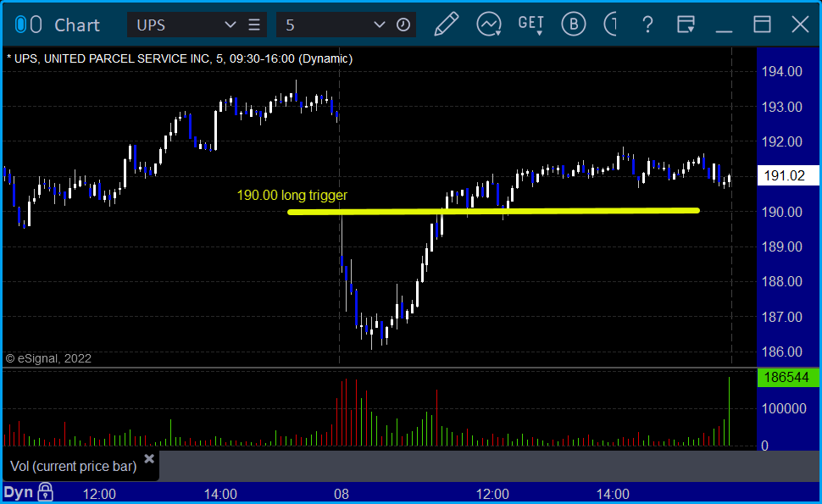Click the UPS, UNITED PARCEL SERVICE chart header
The height and width of the screenshot is (504, 822).
pyautogui.click(x=180, y=58)
